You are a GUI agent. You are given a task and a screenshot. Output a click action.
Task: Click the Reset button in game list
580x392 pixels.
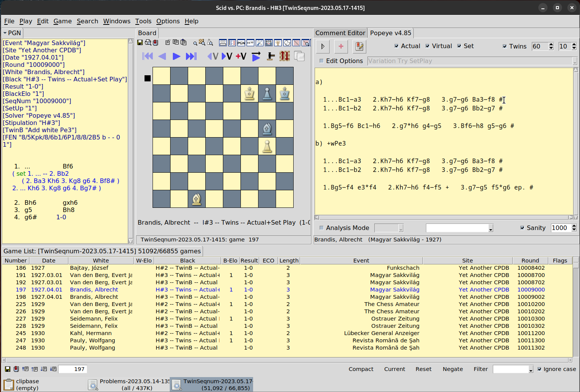[x=423, y=369]
